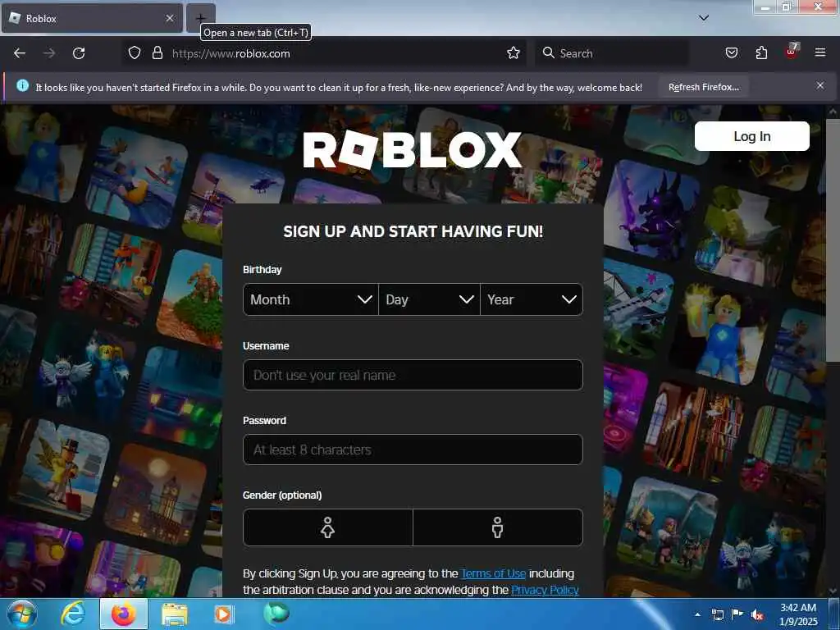
Task: List all tabs with the chevron button
Action: 704,18
